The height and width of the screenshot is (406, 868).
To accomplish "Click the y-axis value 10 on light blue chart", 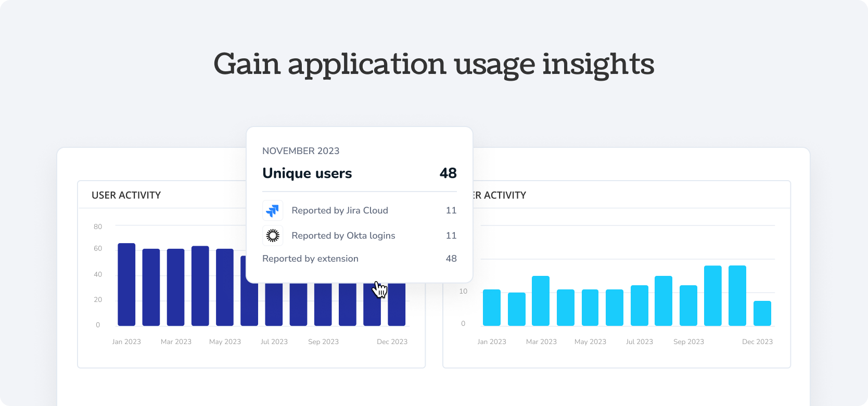I will coord(463,291).
